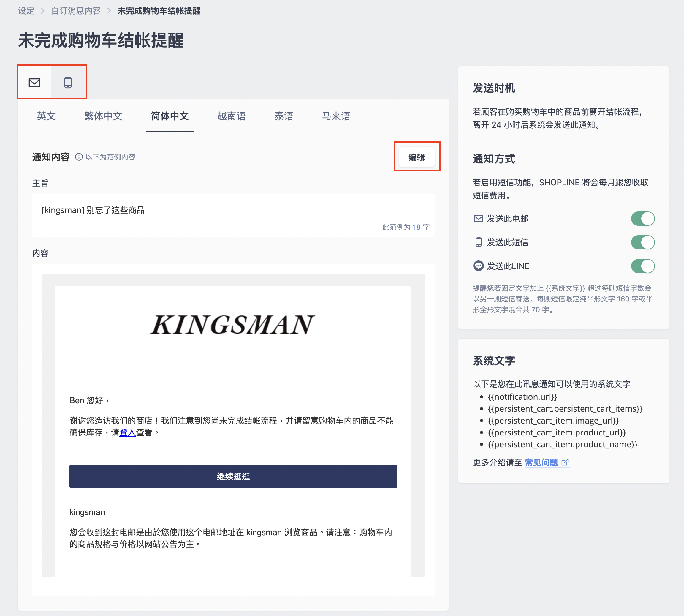Click the breadcrumb chevron after 自订消息内容
The width and height of the screenshot is (684, 616).
[109, 11]
